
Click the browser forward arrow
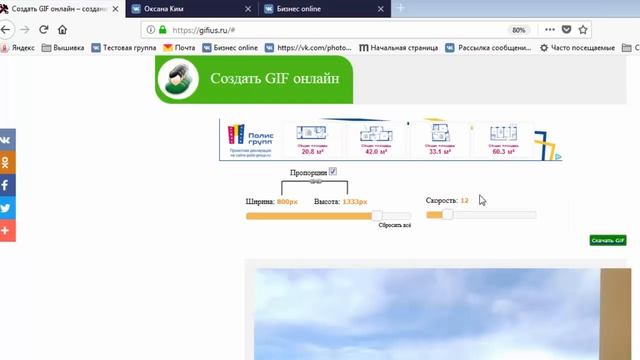25,30
